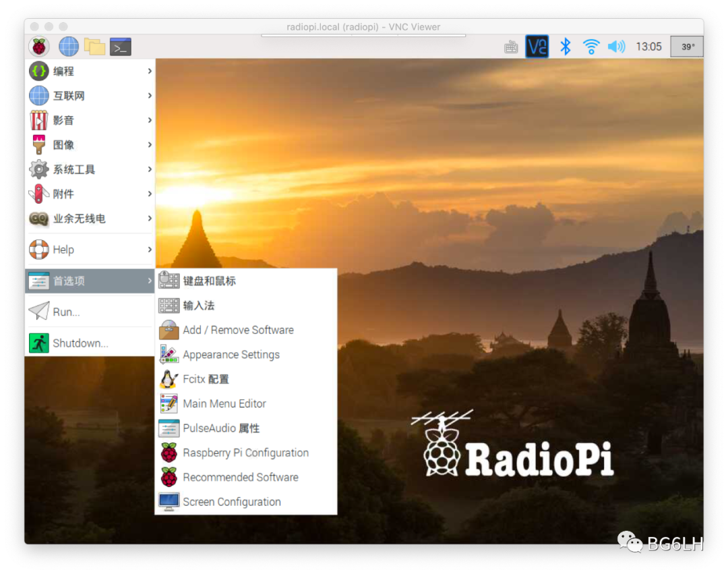Click the 附件 pocket knife icon
728x574 pixels.
coord(39,194)
